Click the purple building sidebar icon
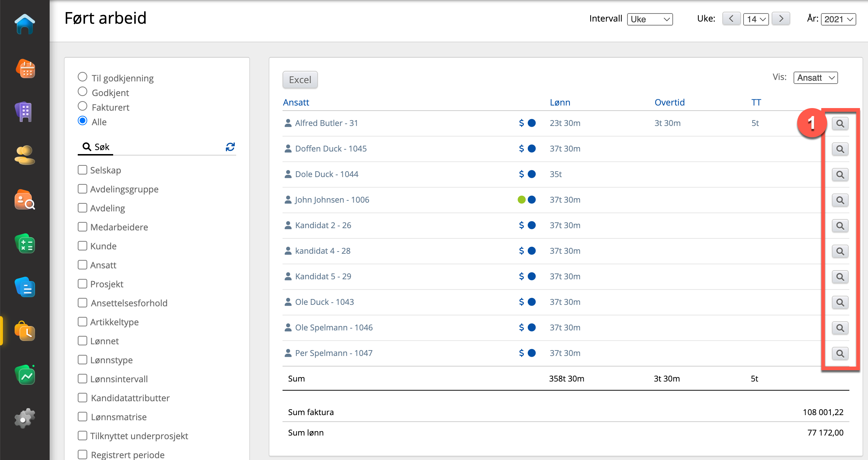Viewport: 868px width, 460px height. click(x=25, y=112)
